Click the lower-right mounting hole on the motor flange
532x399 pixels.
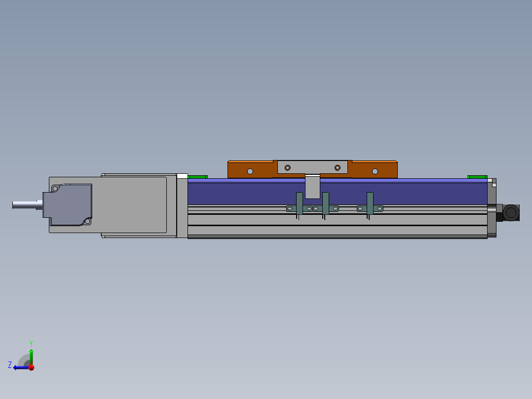pyautogui.click(x=87, y=221)
